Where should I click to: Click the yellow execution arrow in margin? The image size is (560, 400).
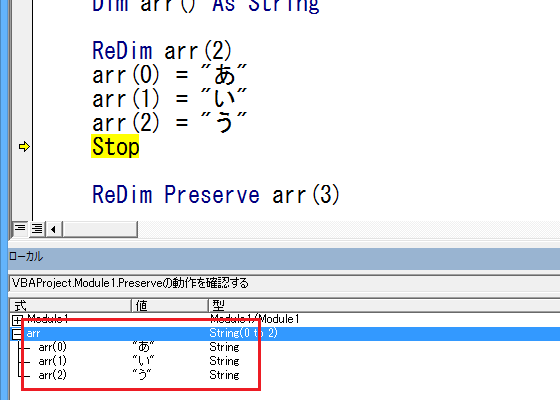pyautogui.click(x=24, y=146)
